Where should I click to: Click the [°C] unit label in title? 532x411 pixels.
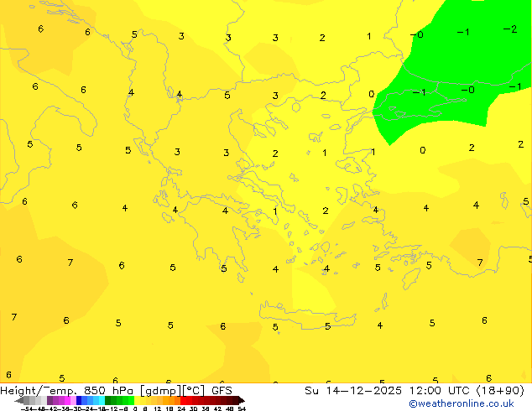[x=193, y=390]
